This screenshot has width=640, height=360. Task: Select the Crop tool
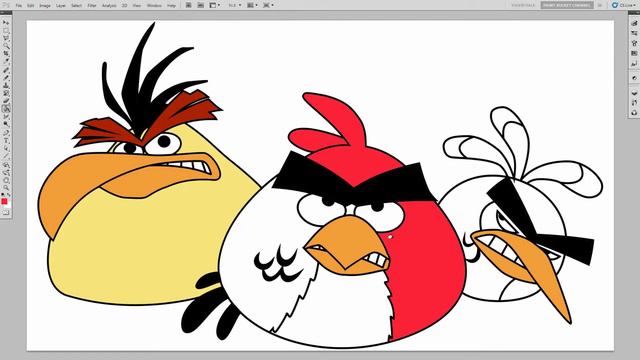click(6, 53)
